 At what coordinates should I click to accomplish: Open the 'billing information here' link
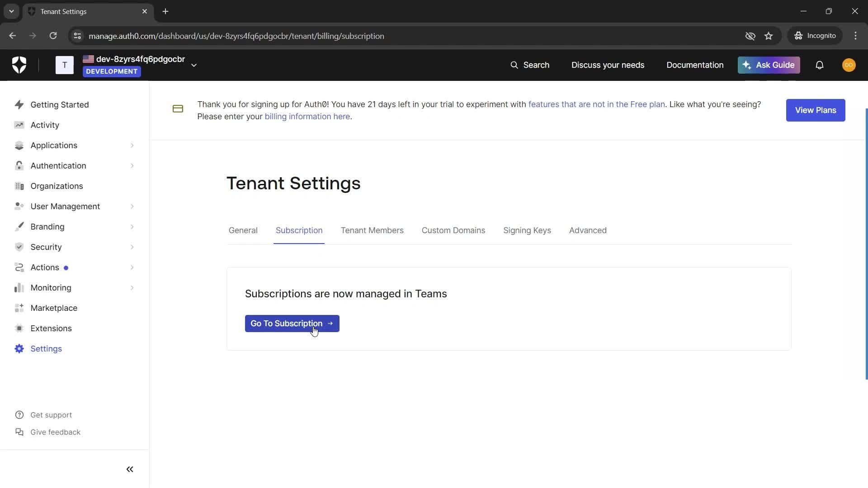[307, 117]
